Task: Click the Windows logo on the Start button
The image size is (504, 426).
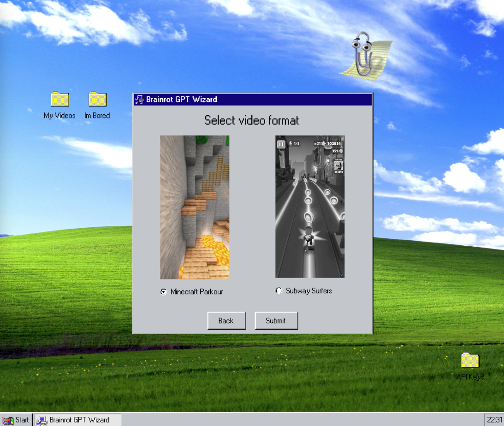Action: (x=8, y=420)
